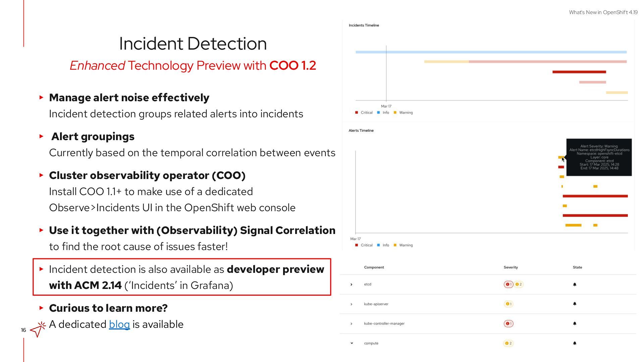Click Mar 17 label on Incidents Timeline
The height and width of the screenshot is (362, 644).
pyautogui.click(x=386, y=106)
